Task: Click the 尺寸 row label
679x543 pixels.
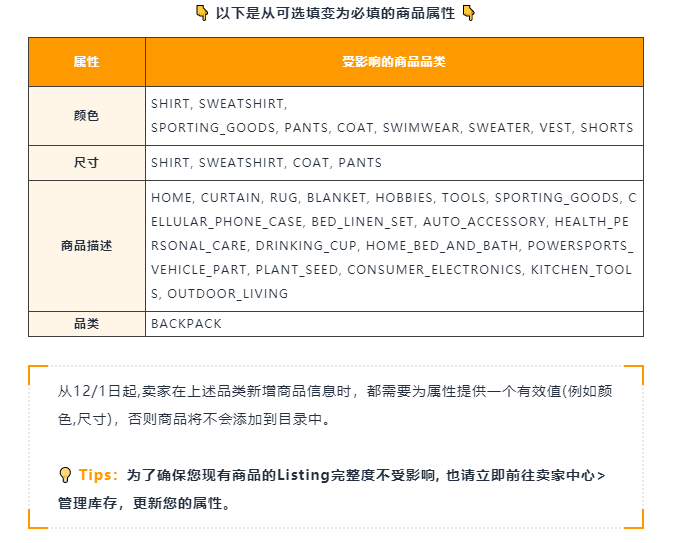Action: (87, 163)
